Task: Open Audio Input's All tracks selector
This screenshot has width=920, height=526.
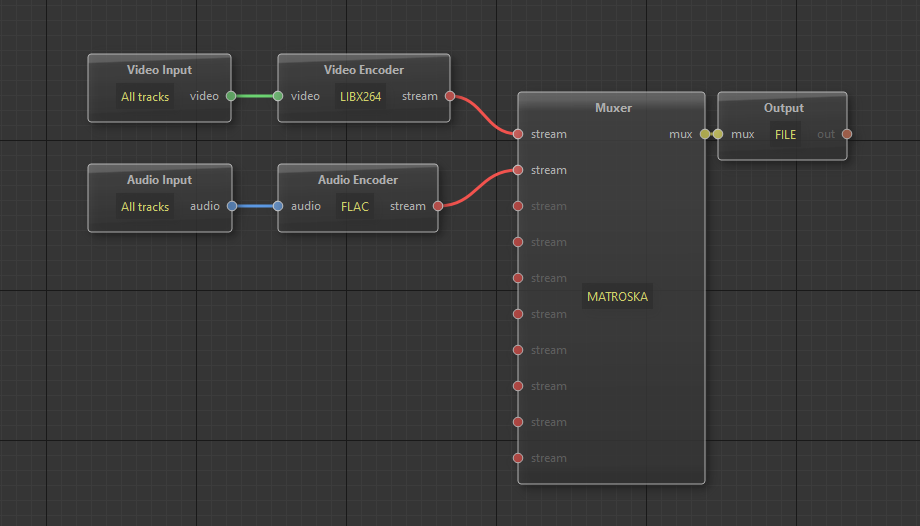Action: point(145,207)
